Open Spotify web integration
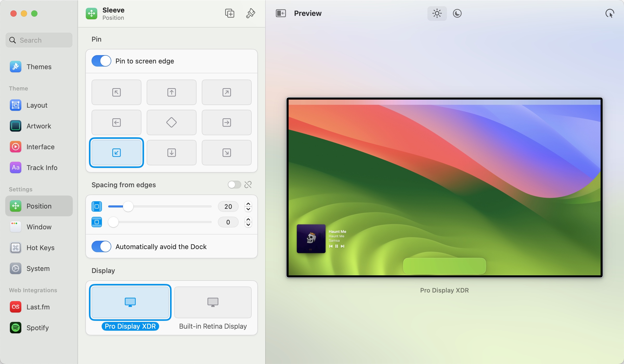The width and height of the screenshot is (624, 364). tap(39, 328)
